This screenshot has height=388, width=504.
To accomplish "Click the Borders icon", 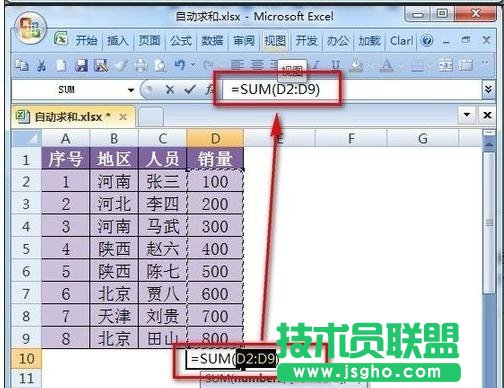I will (417, 65).
